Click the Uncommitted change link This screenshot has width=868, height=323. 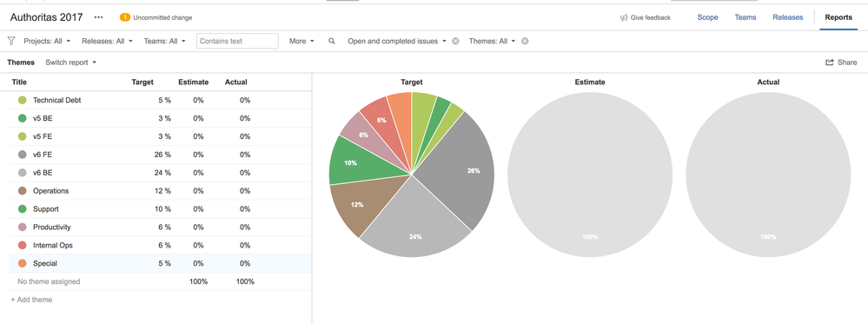(x=162, y=17)
